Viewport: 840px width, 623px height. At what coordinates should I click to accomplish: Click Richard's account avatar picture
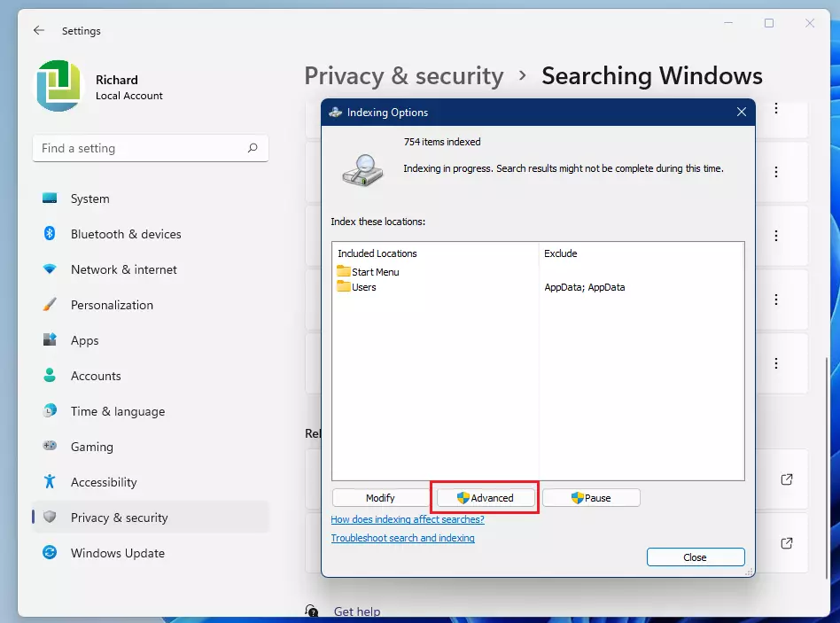[59, 86]
